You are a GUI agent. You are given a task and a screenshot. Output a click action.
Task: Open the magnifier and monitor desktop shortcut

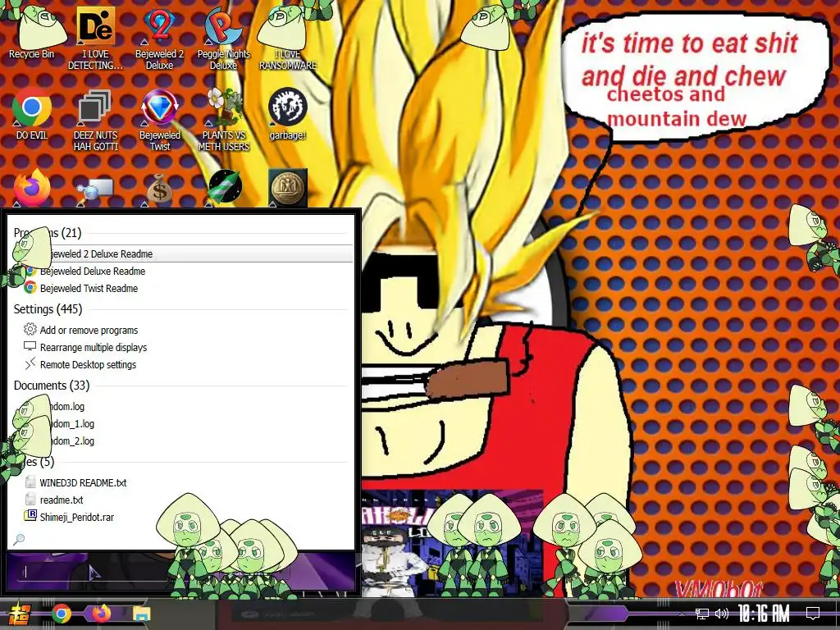click(x=95, y=190)
